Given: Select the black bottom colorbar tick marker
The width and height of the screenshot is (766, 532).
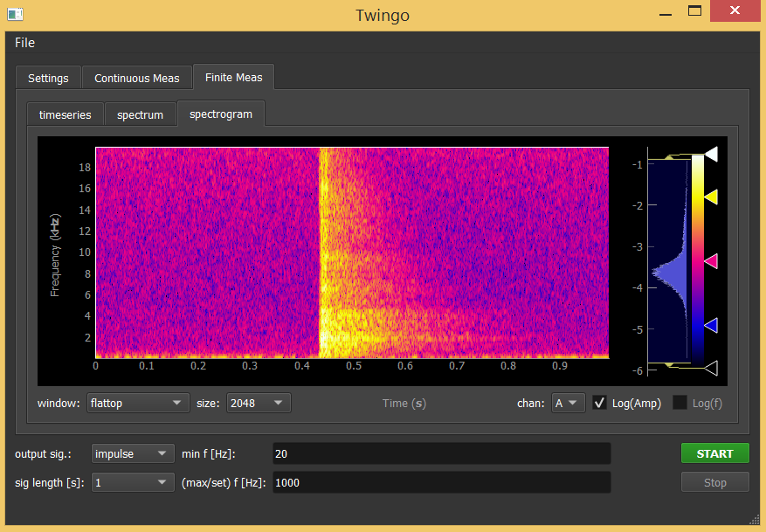Looking at the screenshot, I should [711, 368].
